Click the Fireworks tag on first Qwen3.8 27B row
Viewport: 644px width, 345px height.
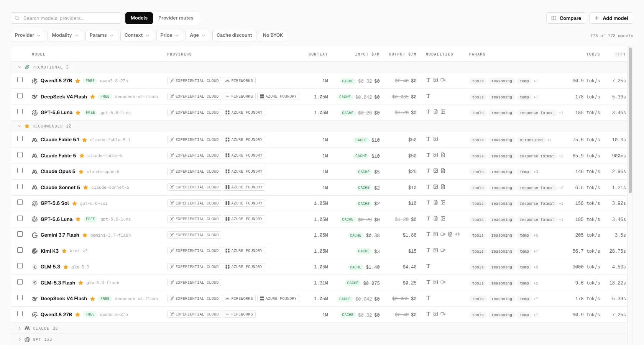pos(239,81)
